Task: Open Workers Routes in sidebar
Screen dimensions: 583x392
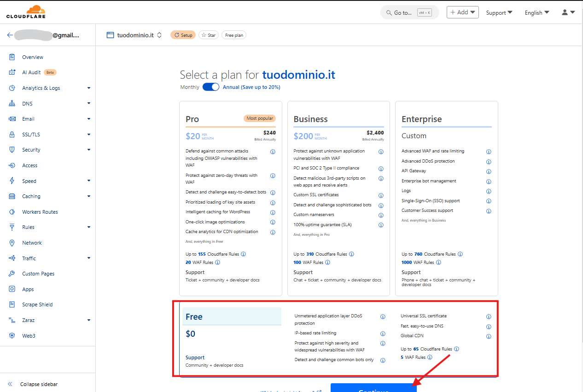Action: click(x=40, y=212)
